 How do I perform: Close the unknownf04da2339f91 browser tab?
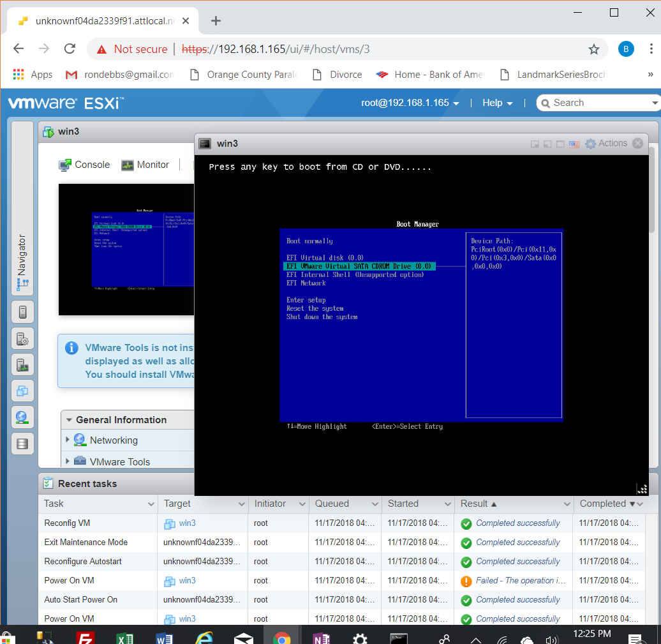[x=186, y=20]
